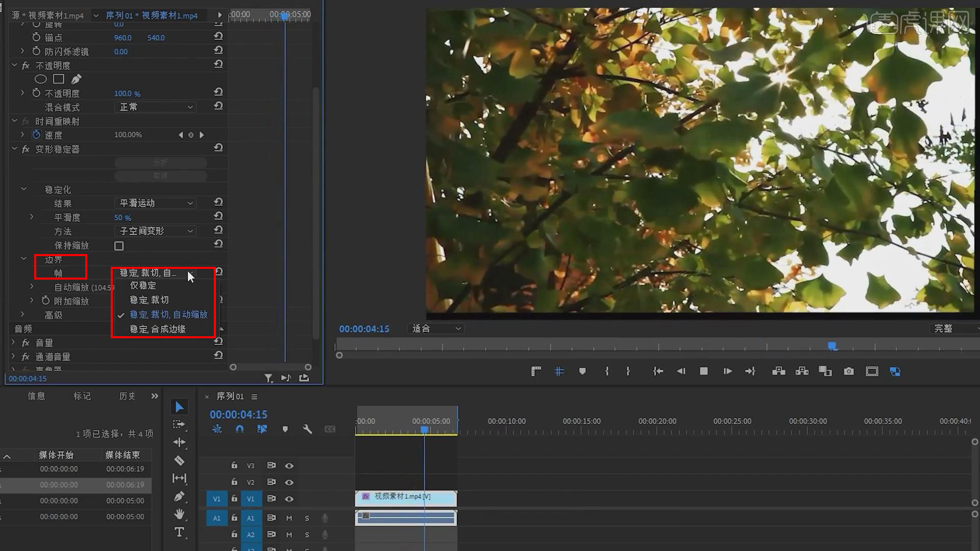
Task: Open the stabilization result dropdown
Action: pos(156,203)
